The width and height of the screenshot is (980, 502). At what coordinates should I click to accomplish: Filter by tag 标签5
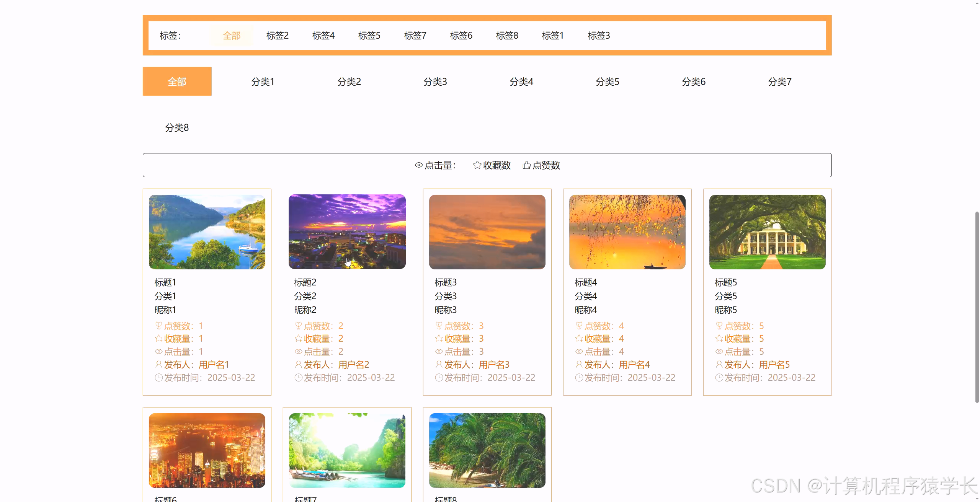pyautogui.click(x=369, y=36)
